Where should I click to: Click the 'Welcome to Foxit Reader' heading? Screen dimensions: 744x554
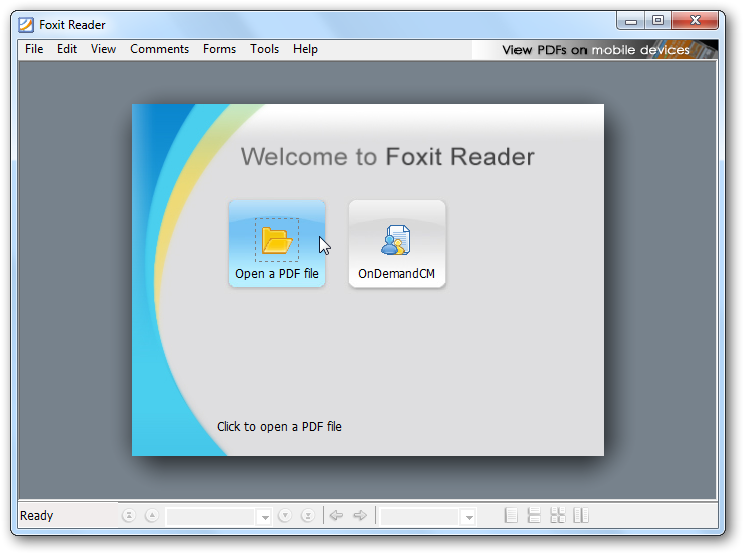tap(387, 157)
